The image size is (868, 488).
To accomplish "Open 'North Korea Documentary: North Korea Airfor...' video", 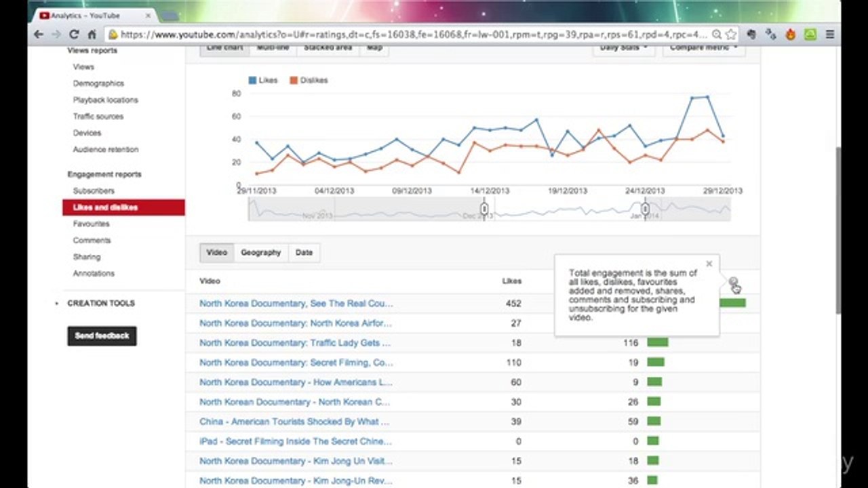I will [296, 323].
